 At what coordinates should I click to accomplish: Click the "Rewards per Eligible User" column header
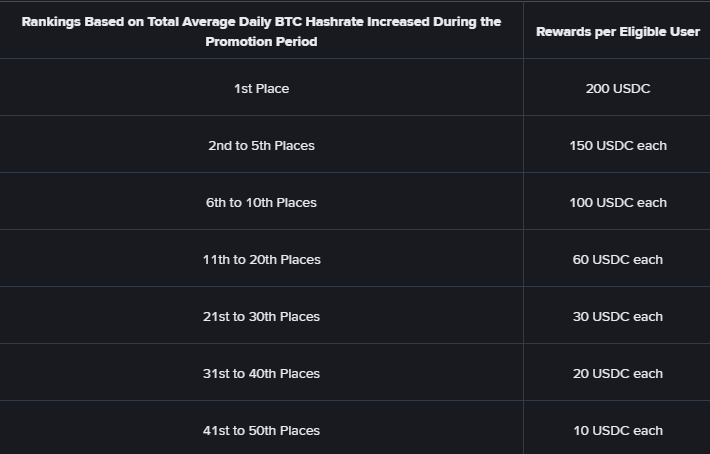[x=617, y=32]
